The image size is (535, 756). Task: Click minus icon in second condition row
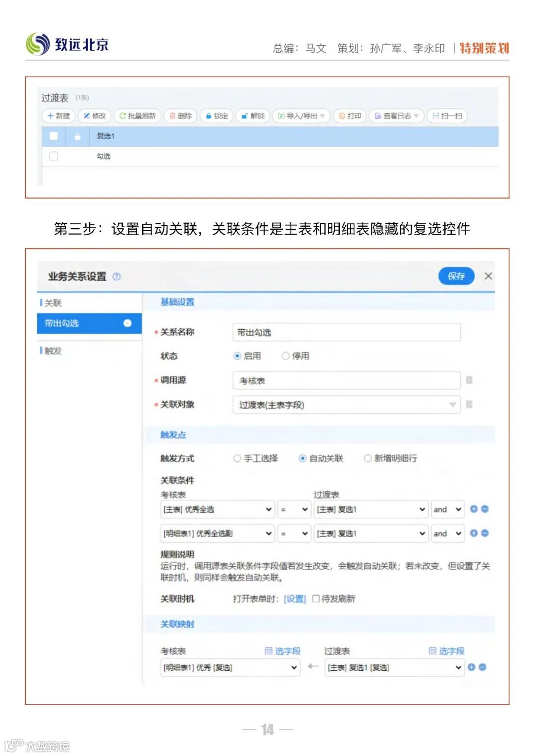pyautogui.click(x=485, y=533)
